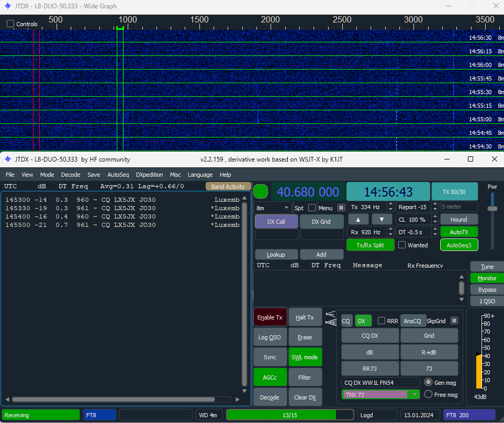Toggle the square button next to SkpGrid
This screenshot has width=504, height=423.
454,321
